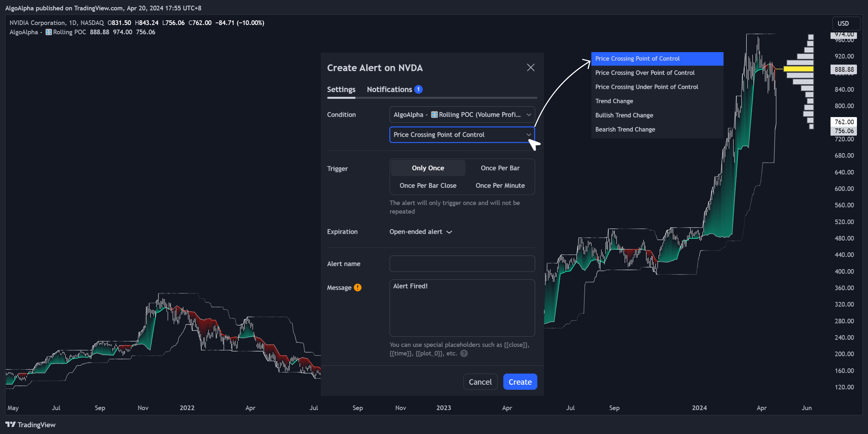Screen dimensions: 868x434
Task: Click the 2022 label on time axis
Action: click(x=187, y=408)
